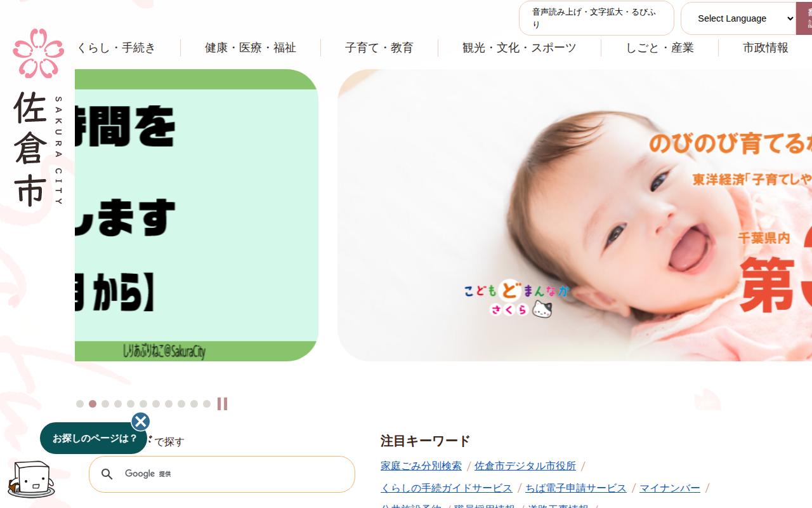Open the 家庭ごみ分別検索 link

click(x=421, y=466)
